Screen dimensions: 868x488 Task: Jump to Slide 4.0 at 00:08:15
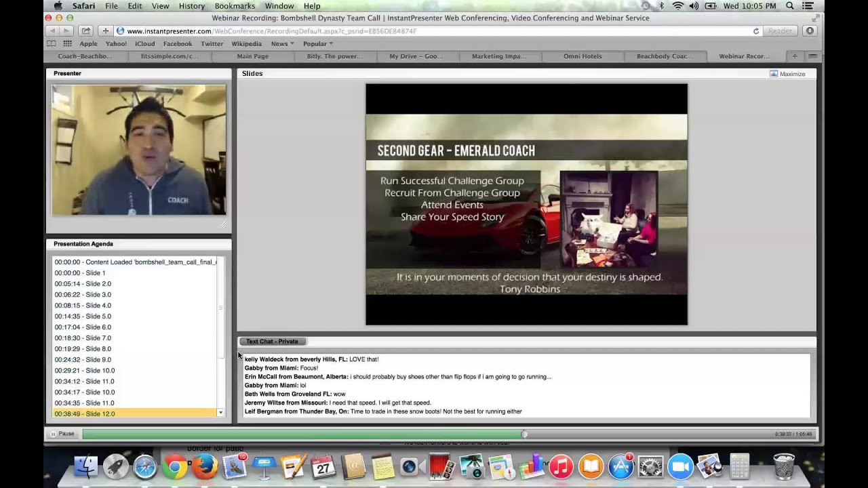pos(83,306)
